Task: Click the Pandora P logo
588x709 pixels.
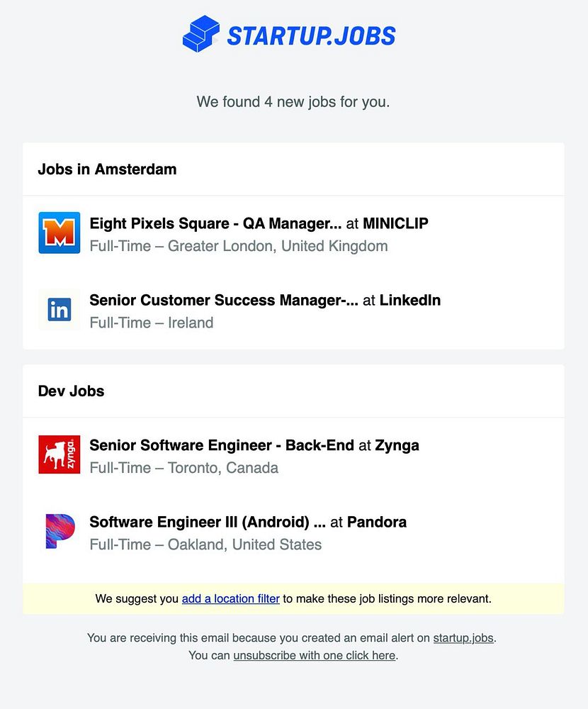Action: (x=60, y=531)
